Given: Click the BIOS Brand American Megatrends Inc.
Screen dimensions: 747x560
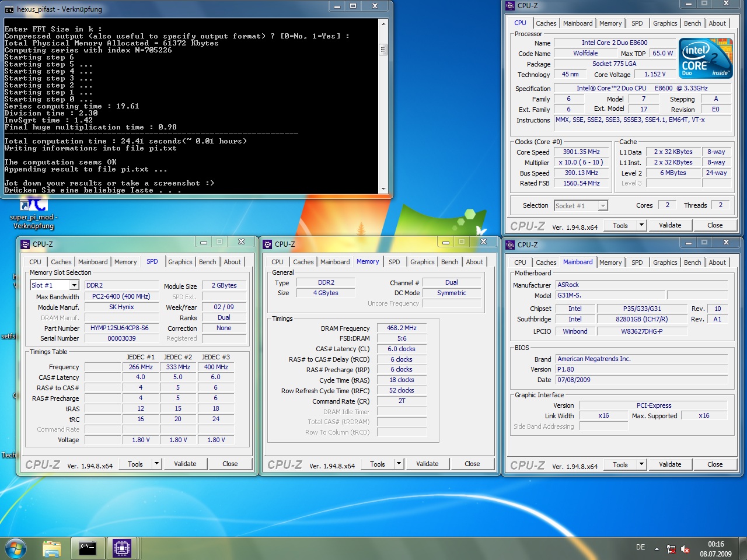Looking at the screenshot, I should (641, 359).
